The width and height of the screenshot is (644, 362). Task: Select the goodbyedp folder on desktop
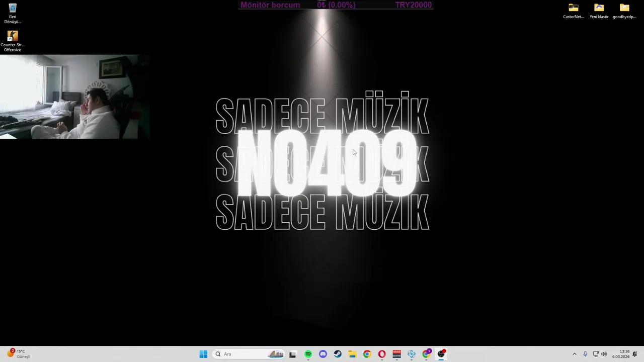tap(624, 11)
